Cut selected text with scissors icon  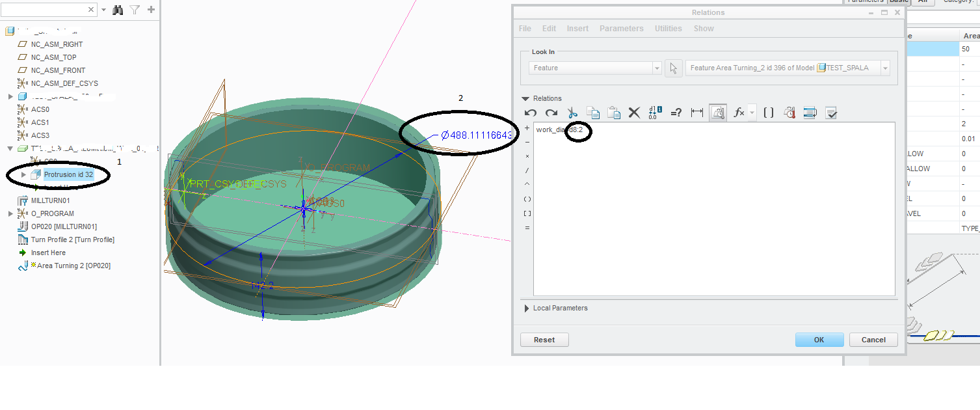coord(572,113)
